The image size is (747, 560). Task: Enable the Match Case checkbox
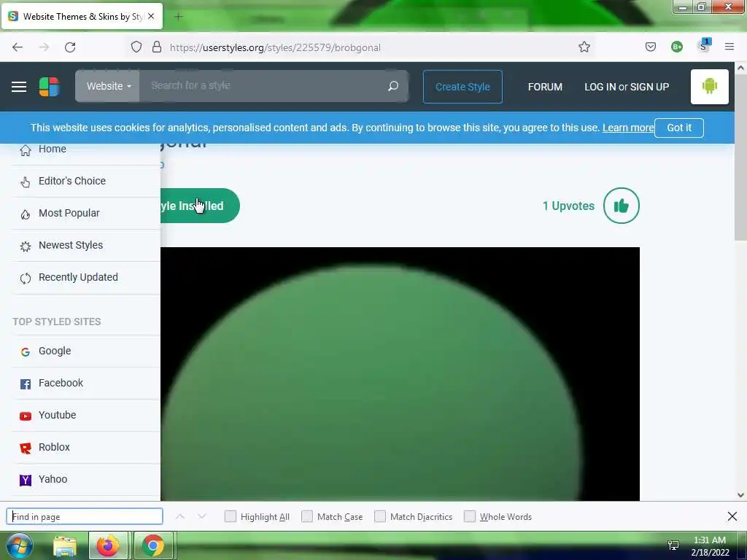click(x=307, y=516)
